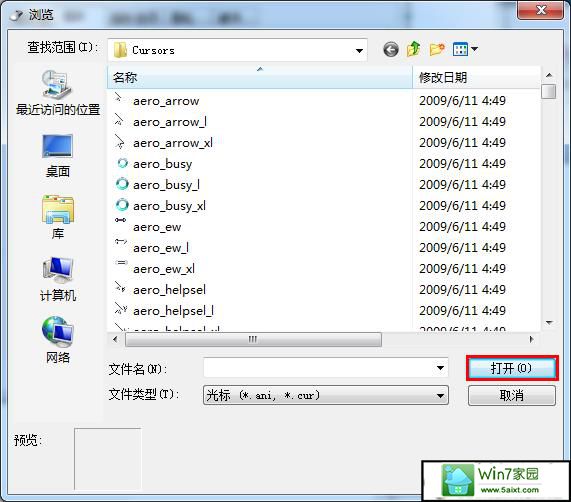Sort by the 名称 column header

pos(260,77)
